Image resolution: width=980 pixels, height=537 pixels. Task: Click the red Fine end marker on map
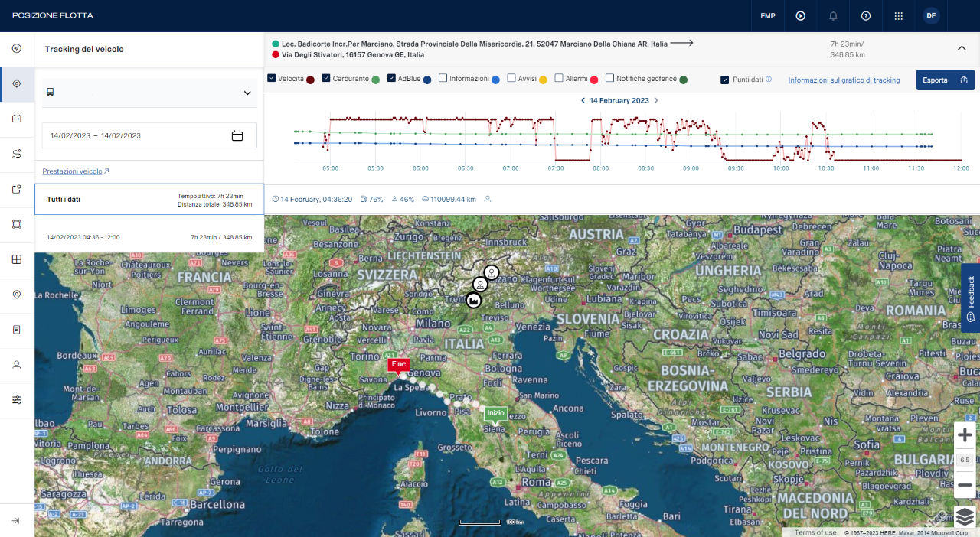(398, 365)
